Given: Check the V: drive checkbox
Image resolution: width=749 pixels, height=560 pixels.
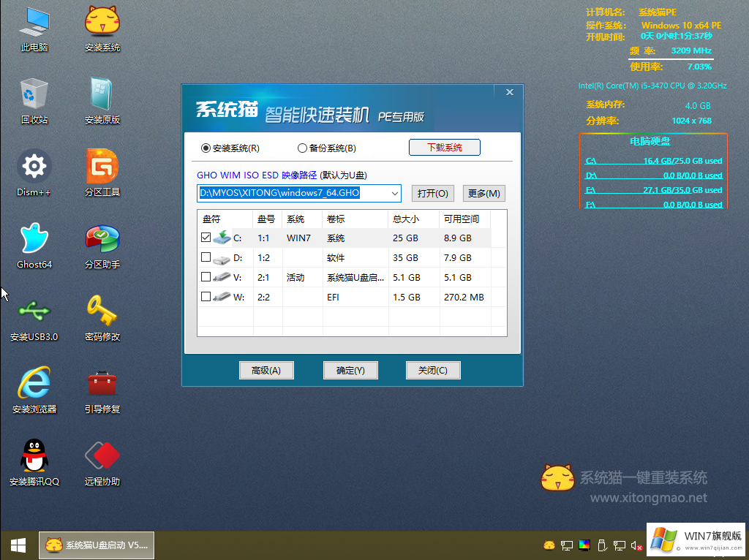Looking at the screenshot, I should pos(206,277).
